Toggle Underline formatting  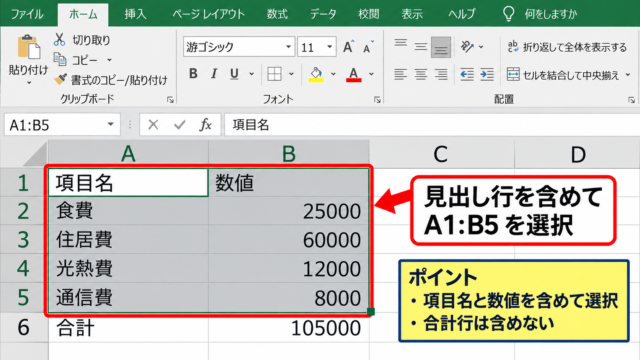[234, 74]
